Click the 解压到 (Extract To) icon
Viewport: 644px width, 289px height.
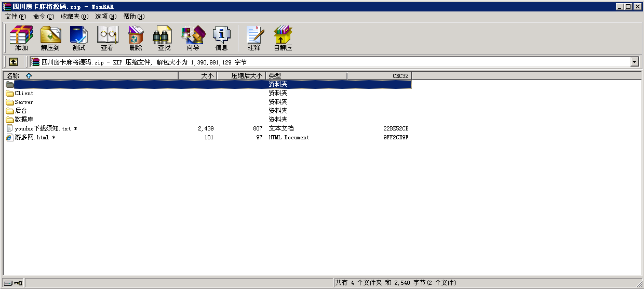[50, 38]
